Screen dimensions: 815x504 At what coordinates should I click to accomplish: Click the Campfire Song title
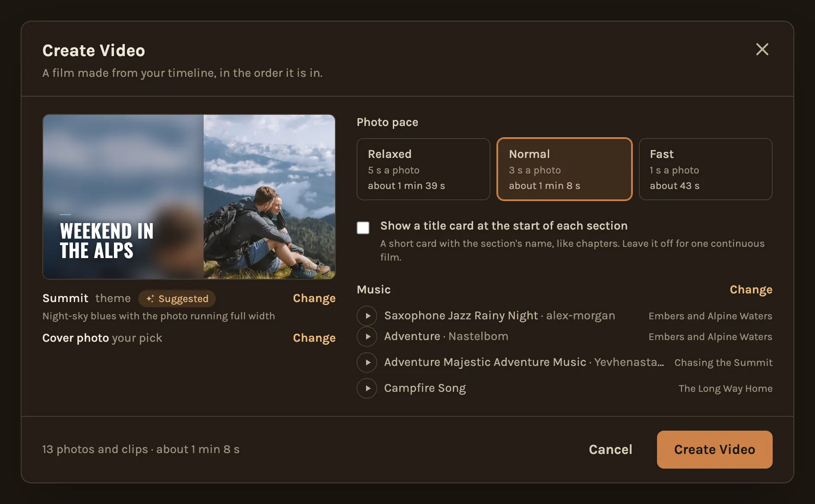click(425, 388)
